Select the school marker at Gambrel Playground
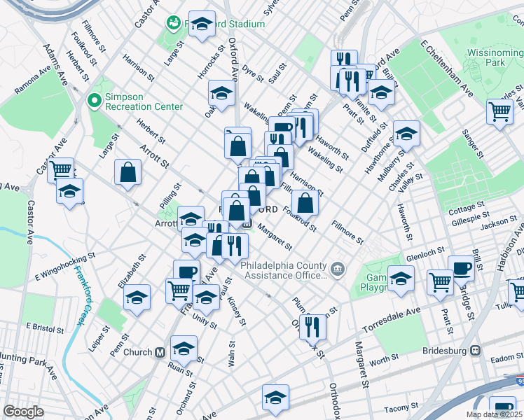This screenshot has height=420, width=524. (x=401, y=279)
